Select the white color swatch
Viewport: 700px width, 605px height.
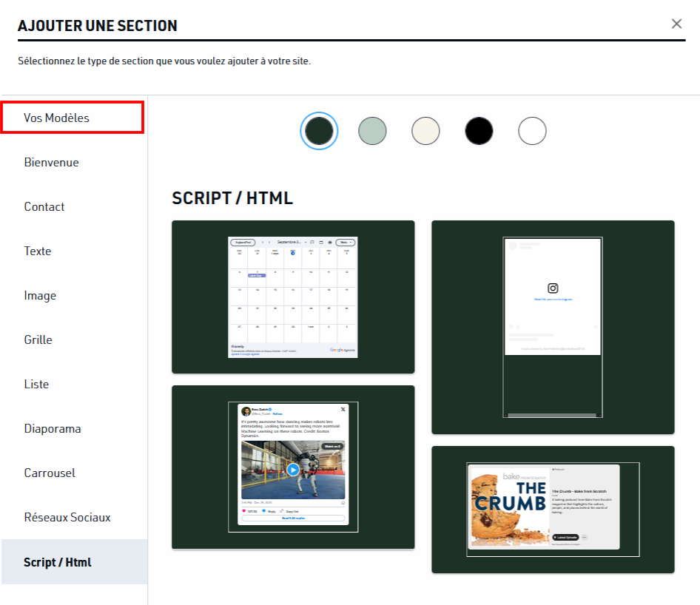[532, 131]
